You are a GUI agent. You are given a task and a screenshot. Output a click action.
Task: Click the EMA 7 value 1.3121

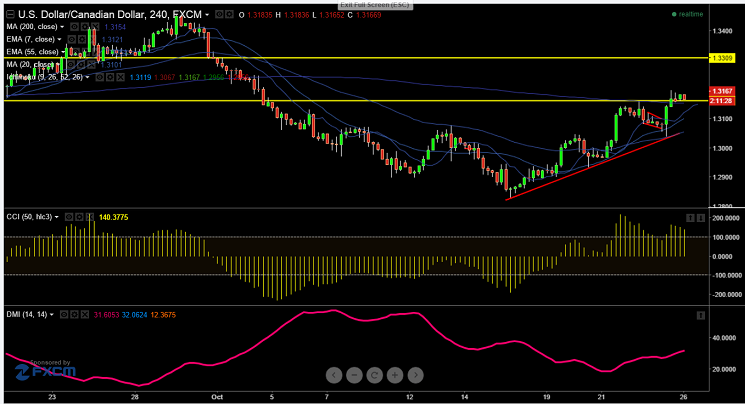click(x=112, y=39)
